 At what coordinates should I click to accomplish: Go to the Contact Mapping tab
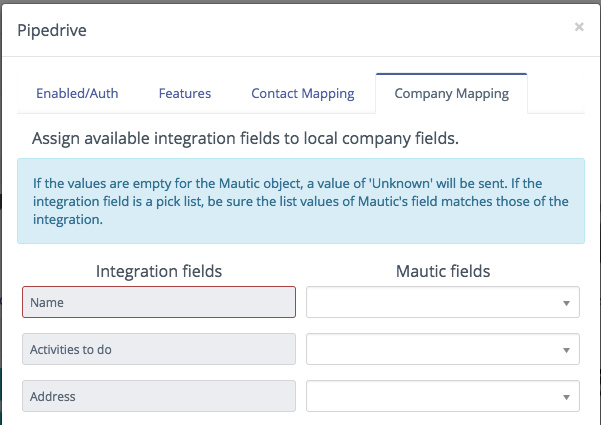(x=303, y=94)
